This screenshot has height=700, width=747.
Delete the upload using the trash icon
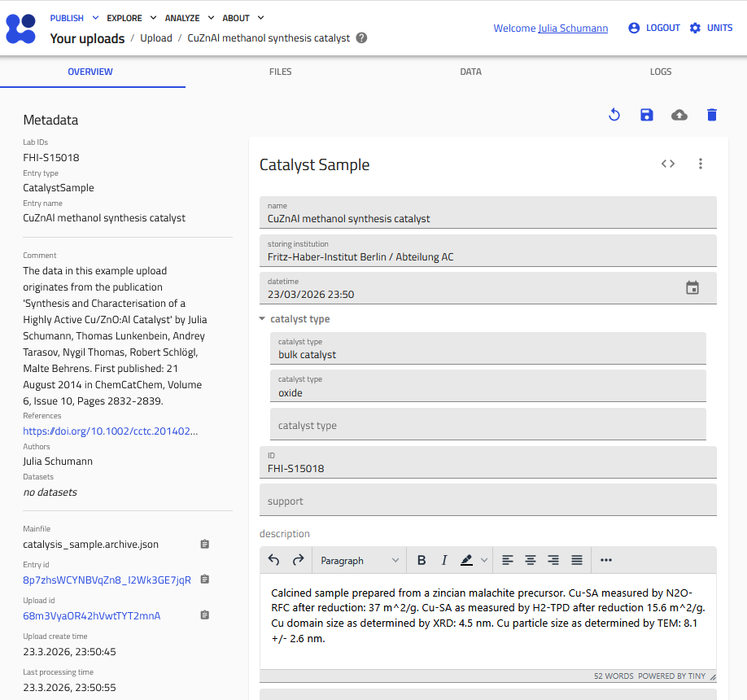711,115
